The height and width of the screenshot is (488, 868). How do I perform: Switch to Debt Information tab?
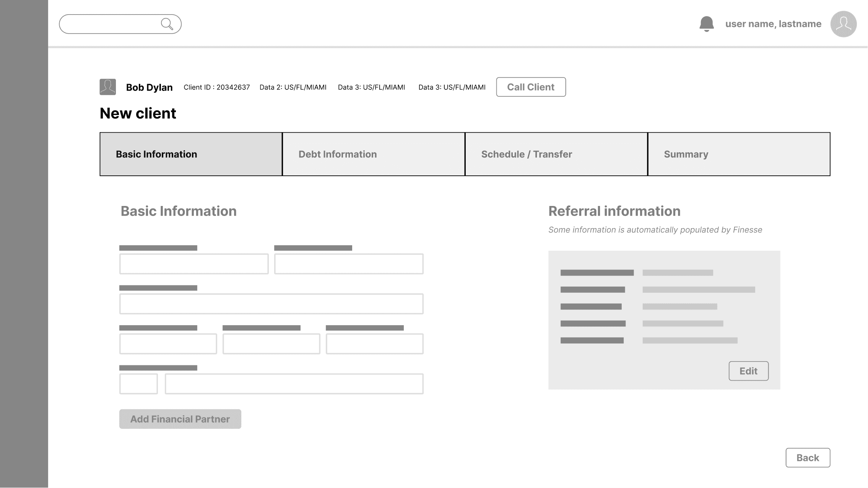click(374, 154)
